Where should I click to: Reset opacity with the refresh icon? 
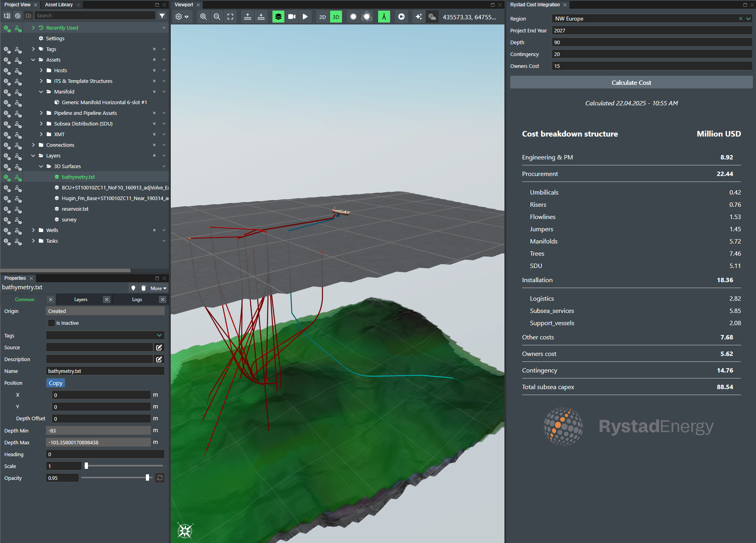tap(160, 478)
